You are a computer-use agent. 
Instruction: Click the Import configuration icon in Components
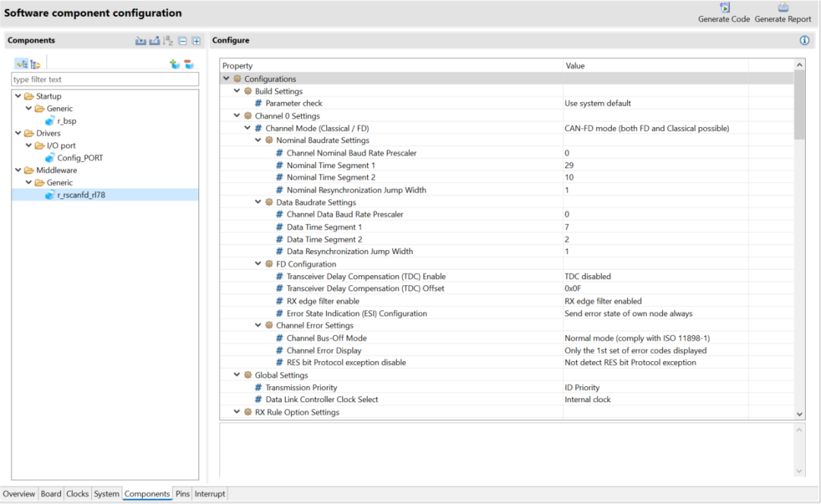pos(141,41)
